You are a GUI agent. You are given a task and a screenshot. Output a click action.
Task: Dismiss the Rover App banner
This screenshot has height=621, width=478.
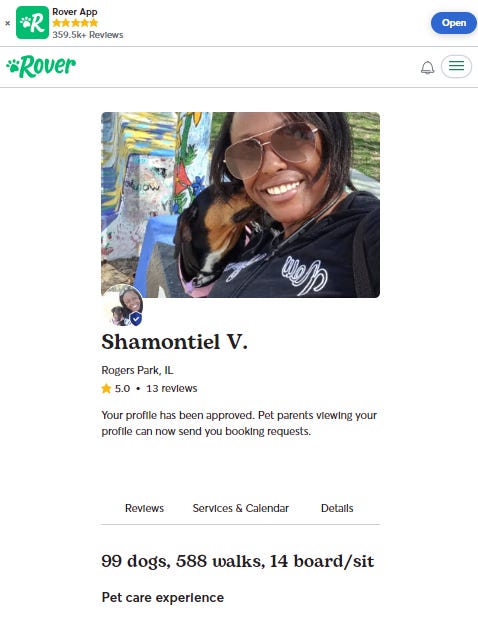click(x=8, y=23)
